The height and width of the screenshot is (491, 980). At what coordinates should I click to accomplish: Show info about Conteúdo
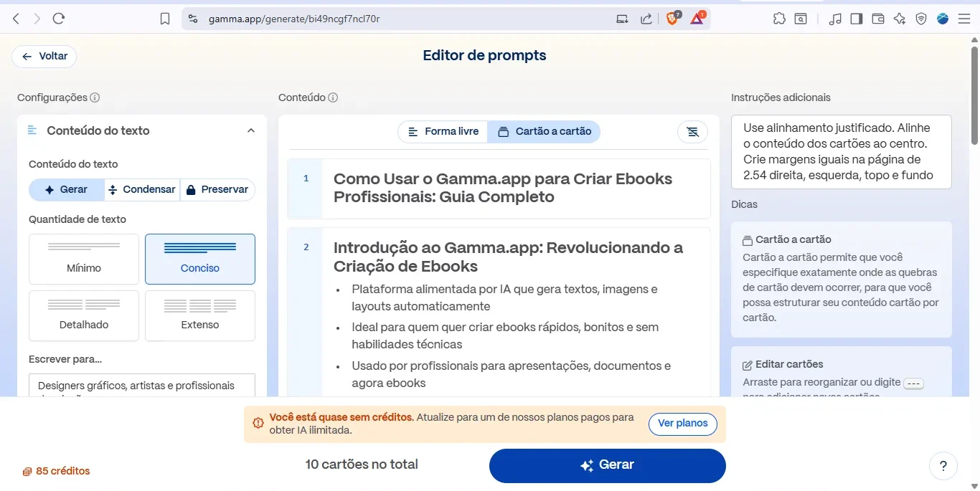333,97
